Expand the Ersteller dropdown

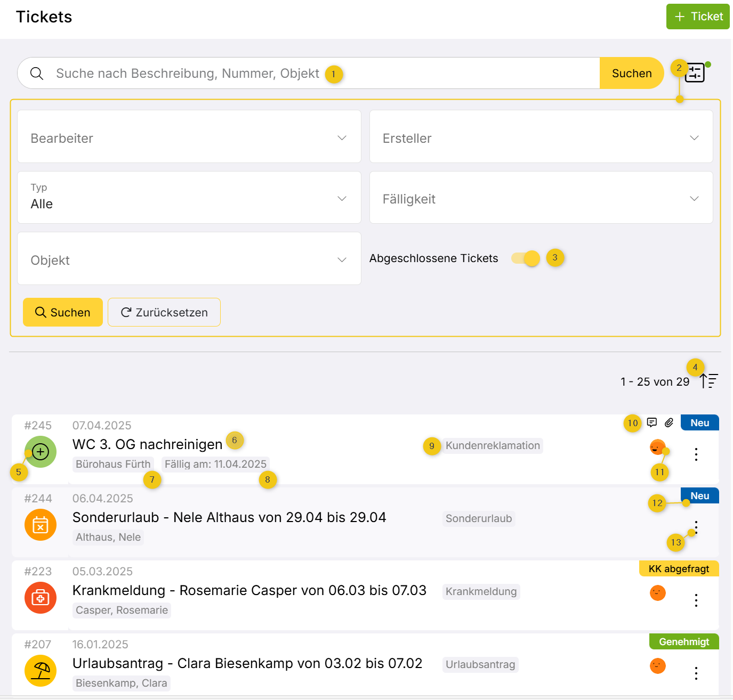pos(541,138)
